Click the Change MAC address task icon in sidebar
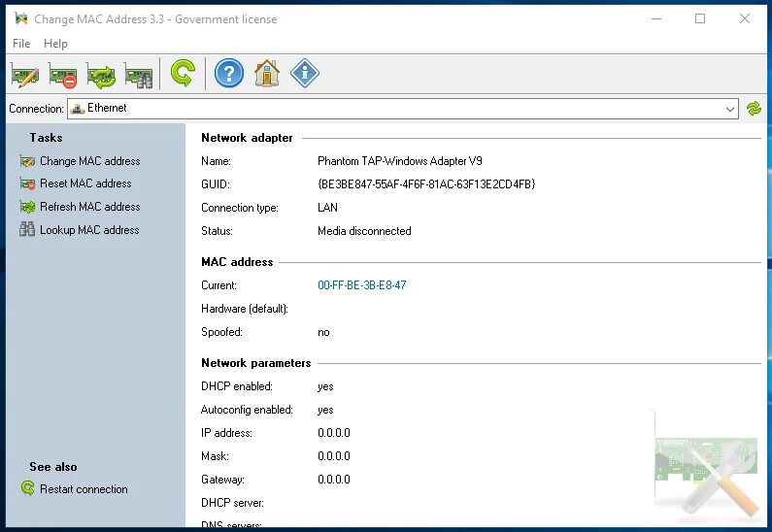This screenshot has width=772, height=532. pyautogui.click(x=27, y=161)
